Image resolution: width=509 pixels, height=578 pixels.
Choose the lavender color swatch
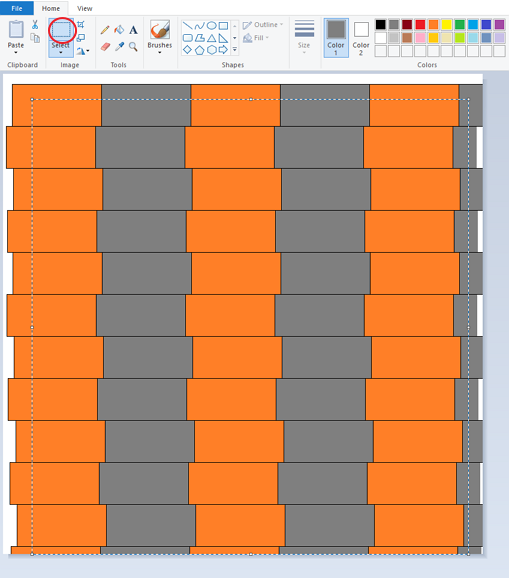[x=499, y=38]
